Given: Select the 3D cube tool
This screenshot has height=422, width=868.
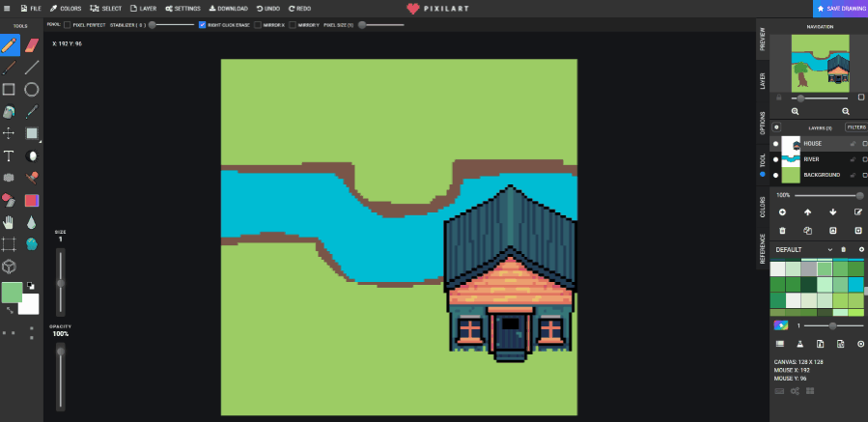Looking at the screenshot, I should [9, 267].
